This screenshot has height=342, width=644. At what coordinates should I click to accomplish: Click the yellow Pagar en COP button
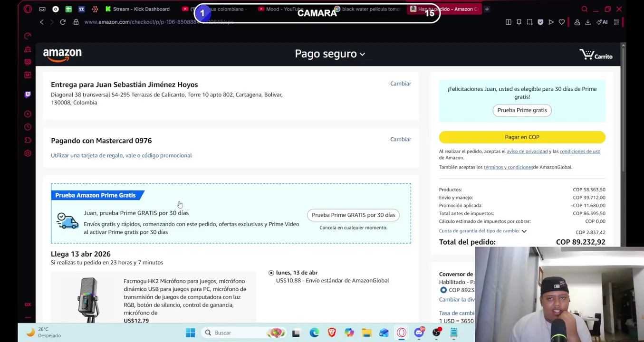tap(522, 137)
